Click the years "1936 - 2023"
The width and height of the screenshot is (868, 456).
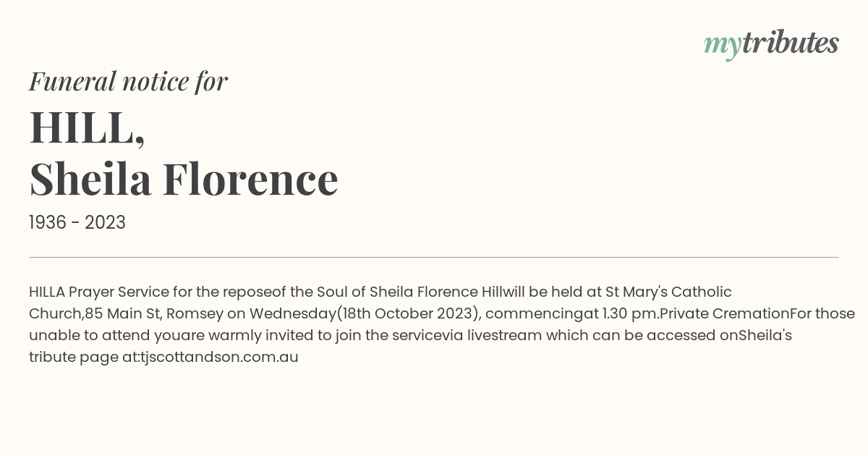[77, 223]
